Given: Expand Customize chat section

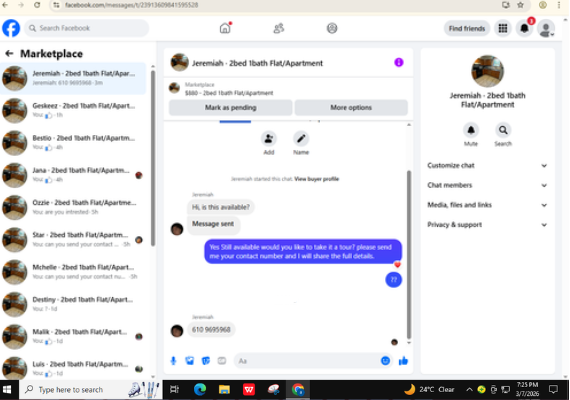Looking at the screenshot, I should click(x=487, y=165).
